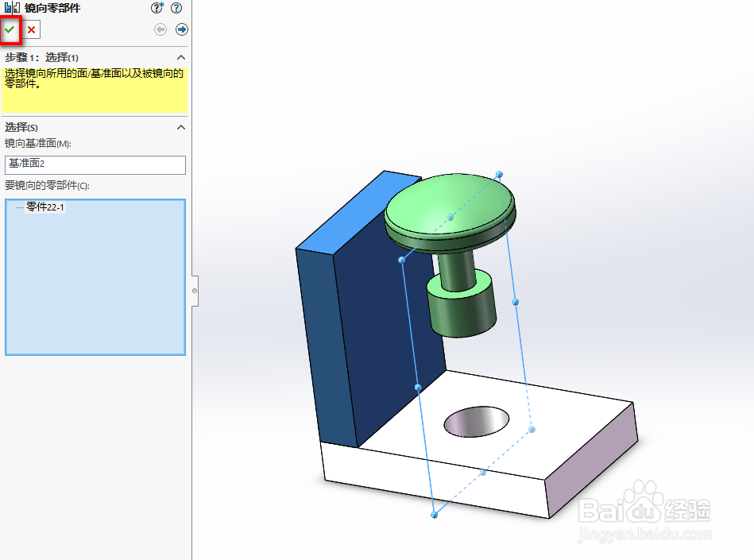This screenshot has width=754, height=560.
Task: Select 零件22-1 in the components list
Action: click(44, 207)
